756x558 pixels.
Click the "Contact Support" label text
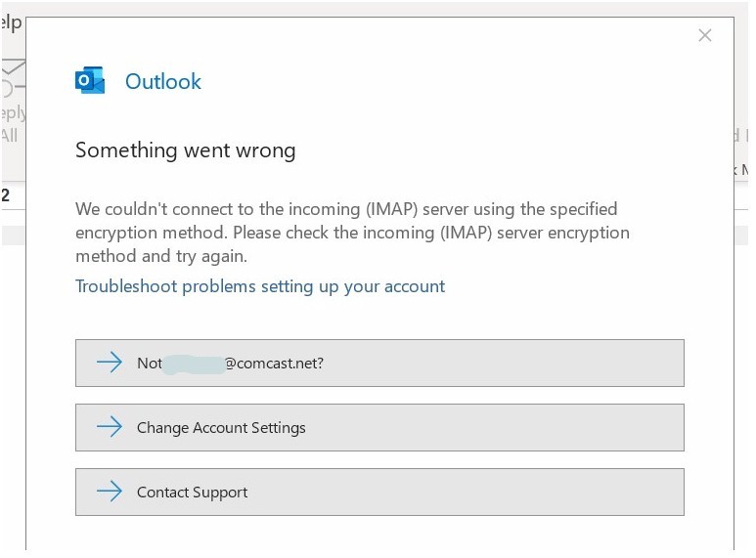pos(192,493)
